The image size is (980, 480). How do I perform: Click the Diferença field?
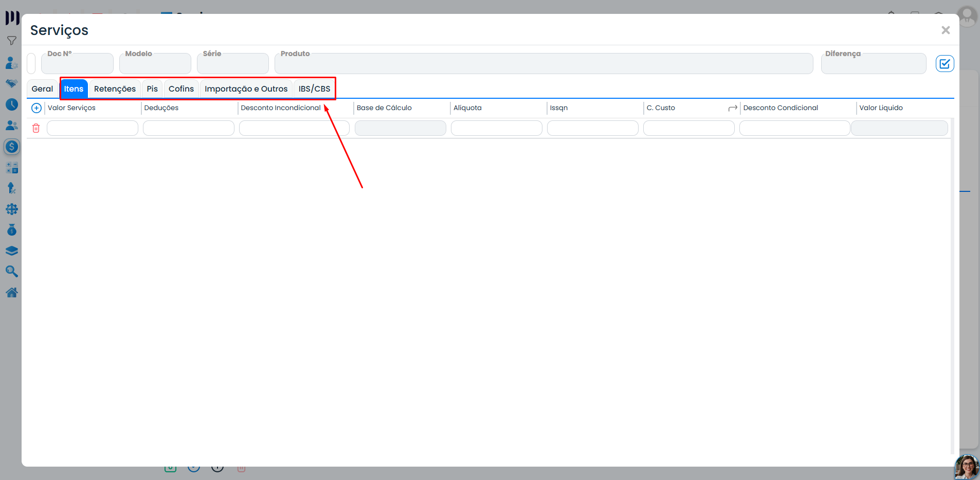tap(874, 63)
